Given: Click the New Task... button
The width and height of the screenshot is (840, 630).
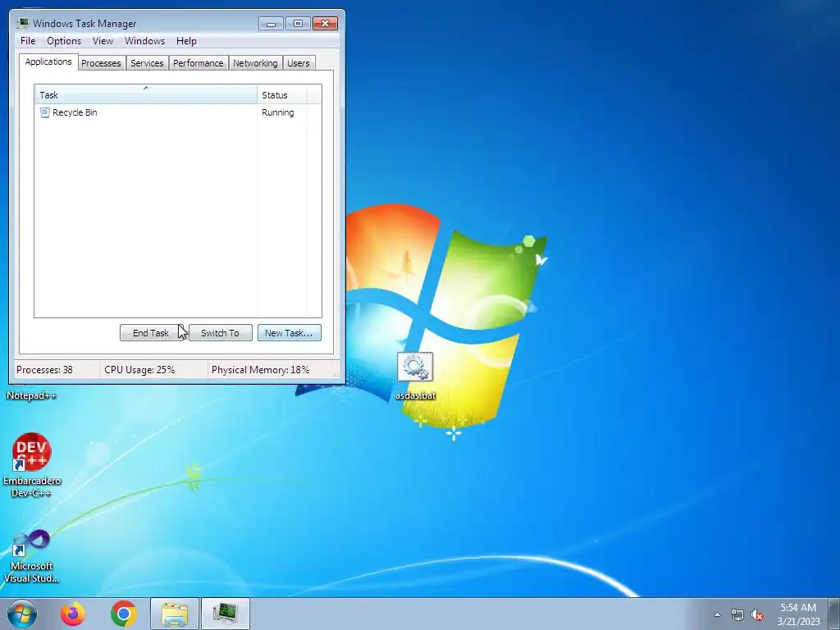Looking at the screenshot, I should [290, 333].
